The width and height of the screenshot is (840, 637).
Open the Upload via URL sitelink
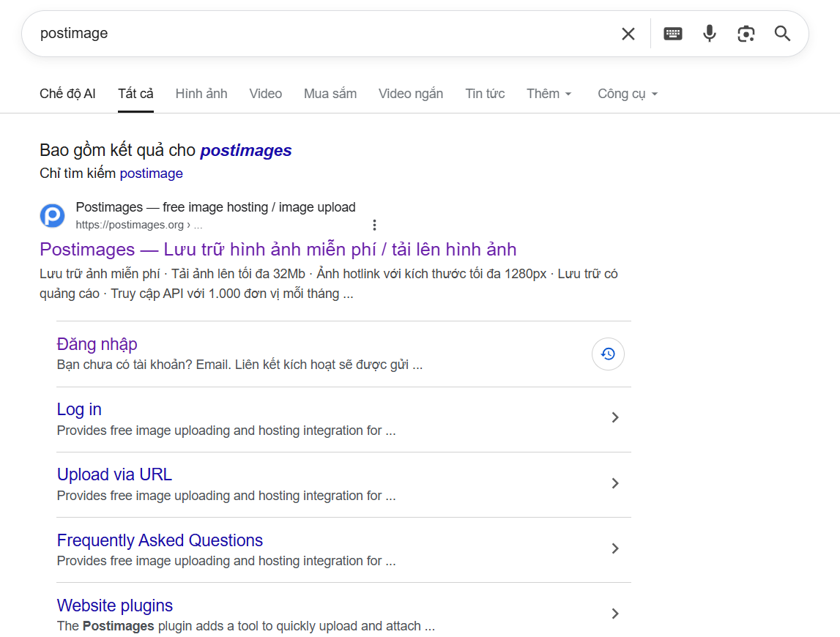coord(115,474)
